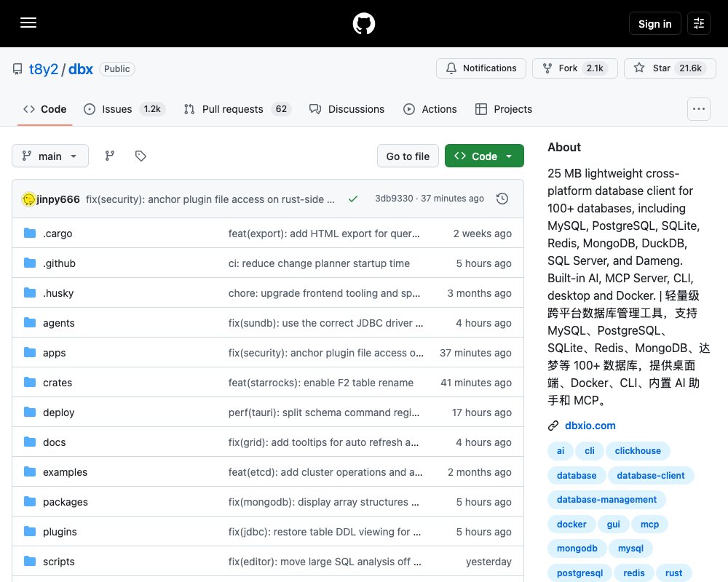The image size is (728, 582).
Task: Open appearance settings icon next to Sign in
Action: click(699, 23)
